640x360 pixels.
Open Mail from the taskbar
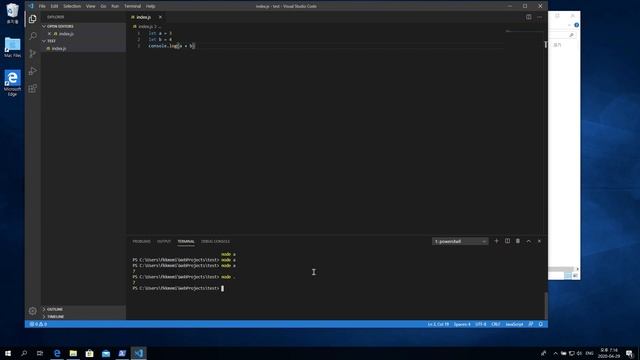click(106, 353)
